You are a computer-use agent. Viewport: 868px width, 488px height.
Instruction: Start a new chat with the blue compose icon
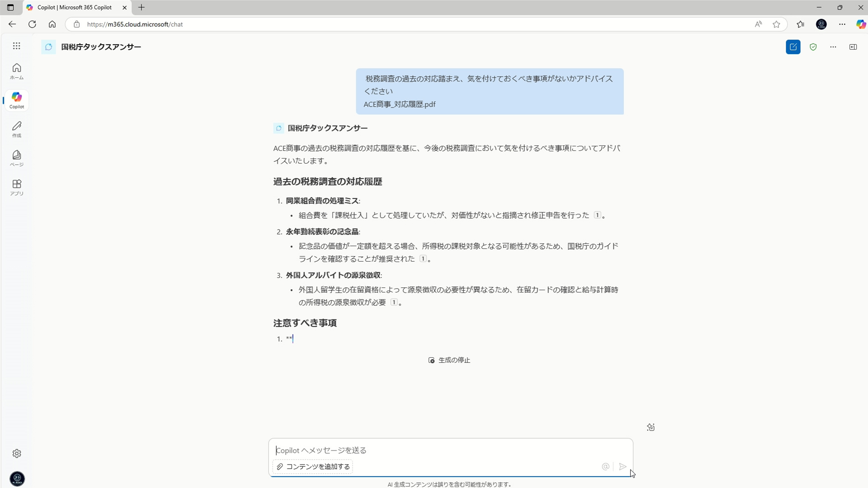pyautogui.click(x=793, y=47)
